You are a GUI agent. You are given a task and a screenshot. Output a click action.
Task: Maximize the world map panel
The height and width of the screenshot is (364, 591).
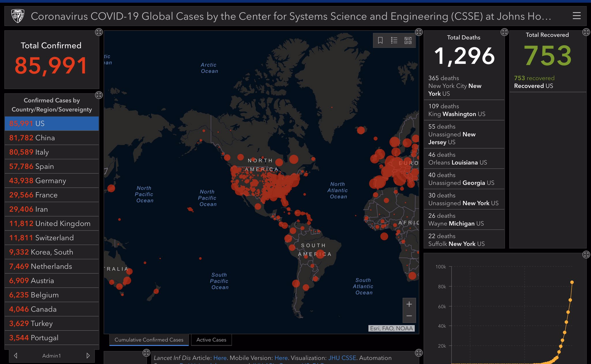click(x=419, y=32)
